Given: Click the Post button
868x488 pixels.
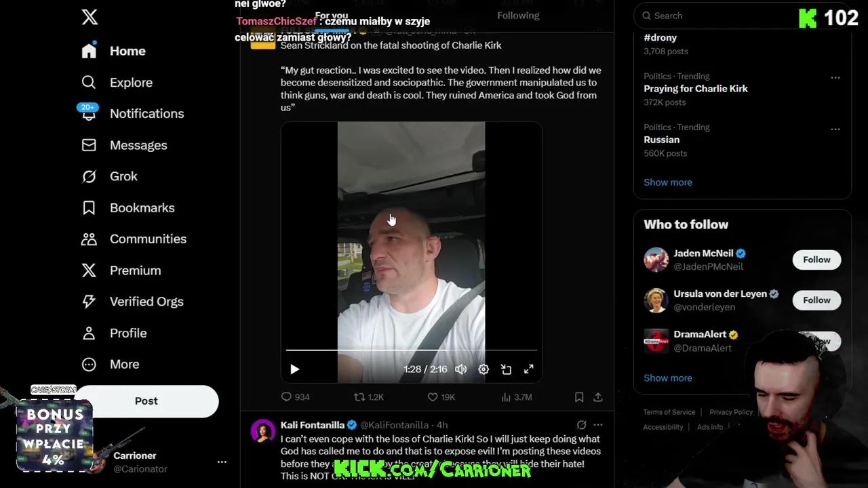Looking at the screenshot, I should click(146, 401).
